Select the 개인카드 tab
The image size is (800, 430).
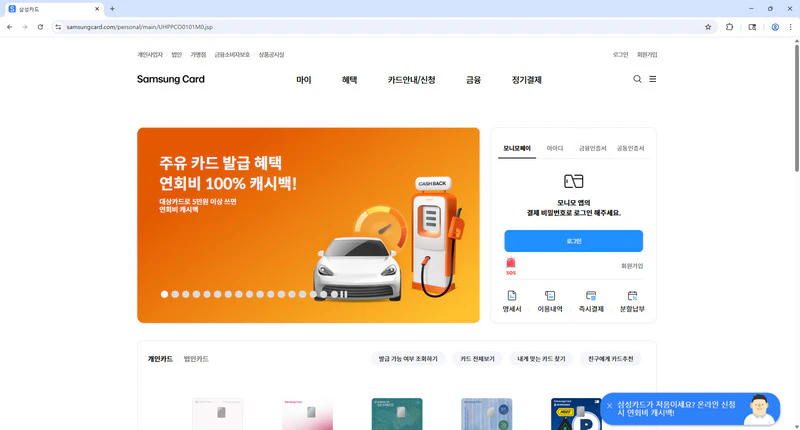pos(160,359)
